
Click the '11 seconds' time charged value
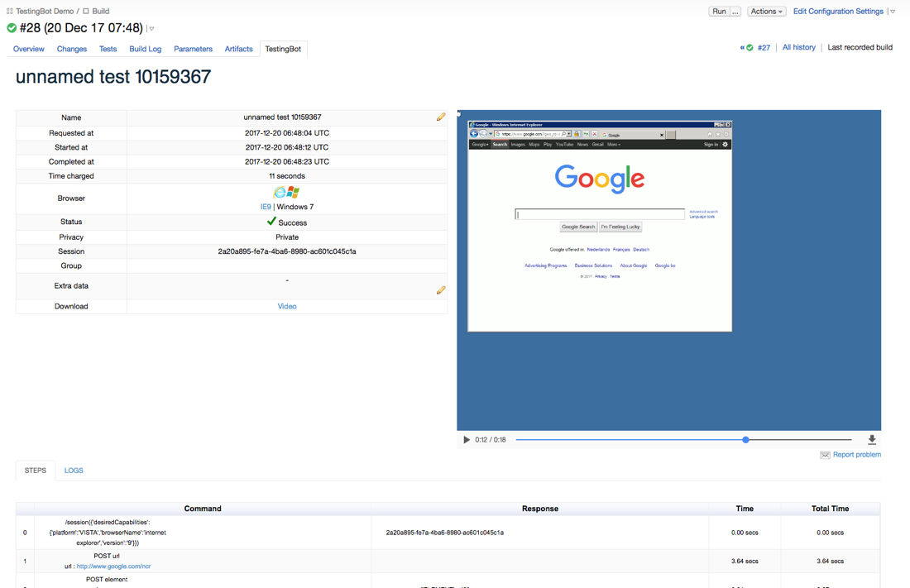[287, 176]
